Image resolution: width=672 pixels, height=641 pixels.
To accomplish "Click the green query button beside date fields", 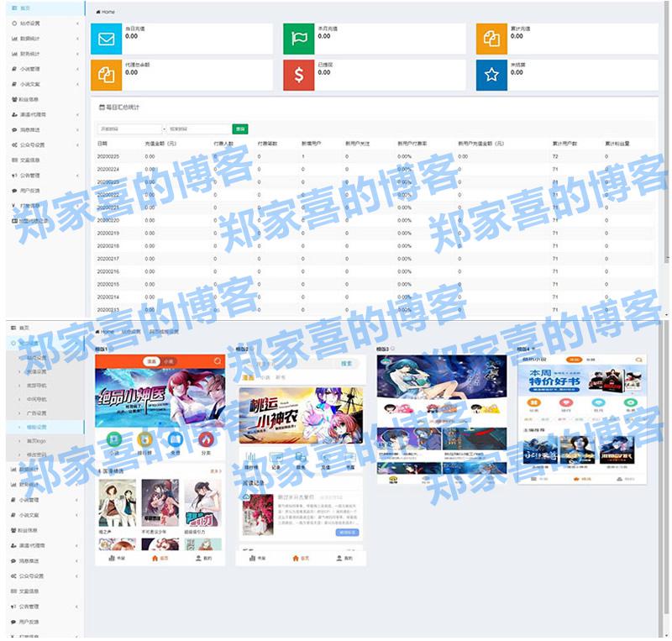I will tap(240, 129).
